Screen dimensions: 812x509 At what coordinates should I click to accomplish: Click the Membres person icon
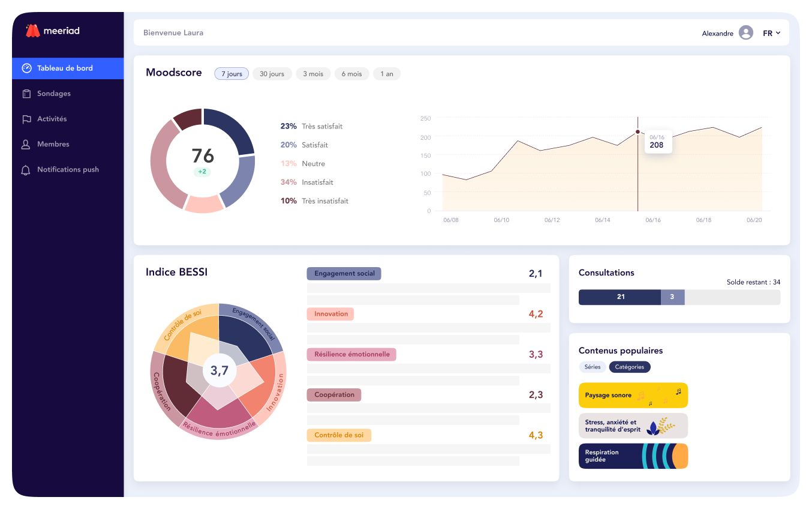[26, 144]
